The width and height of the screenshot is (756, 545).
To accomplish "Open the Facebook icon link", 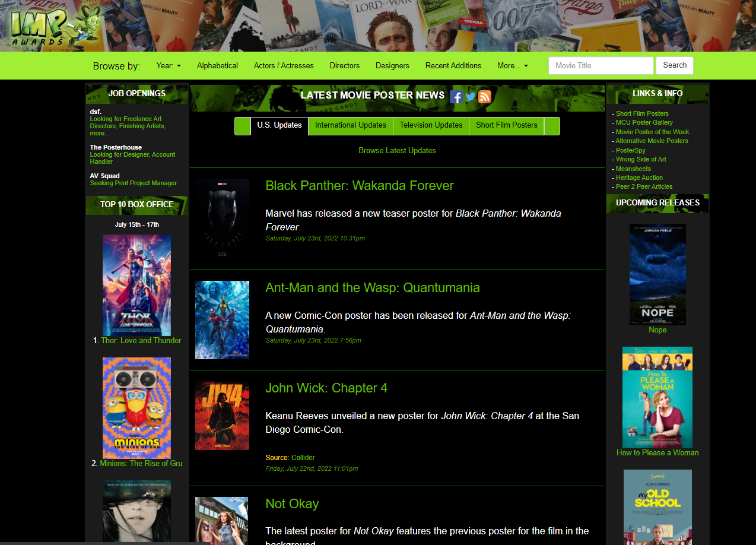I will coord(456,97).
